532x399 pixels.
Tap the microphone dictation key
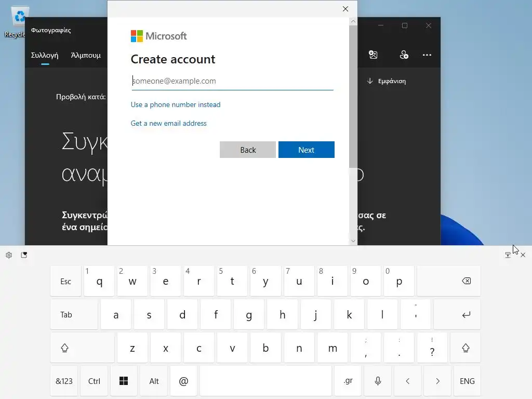(378, 381)
